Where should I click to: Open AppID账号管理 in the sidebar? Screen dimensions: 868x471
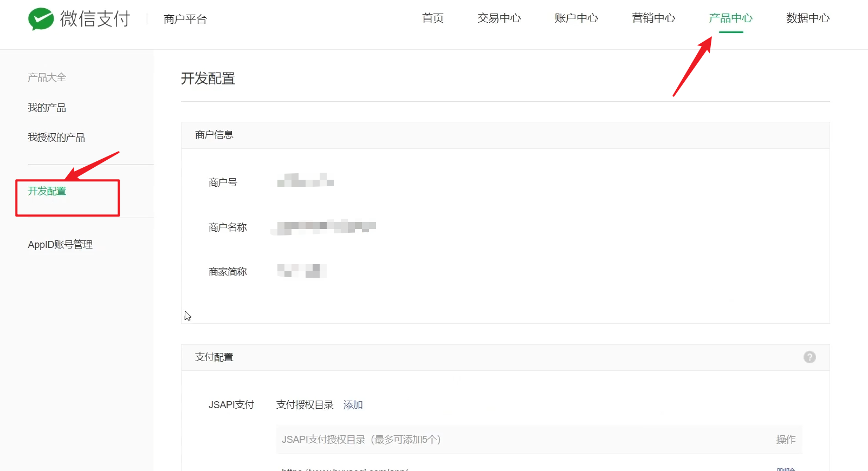60,245
